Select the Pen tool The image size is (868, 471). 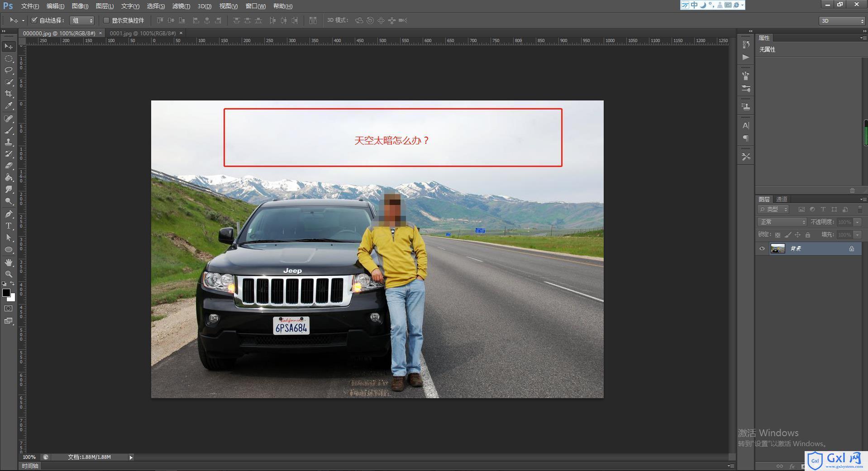9,214
